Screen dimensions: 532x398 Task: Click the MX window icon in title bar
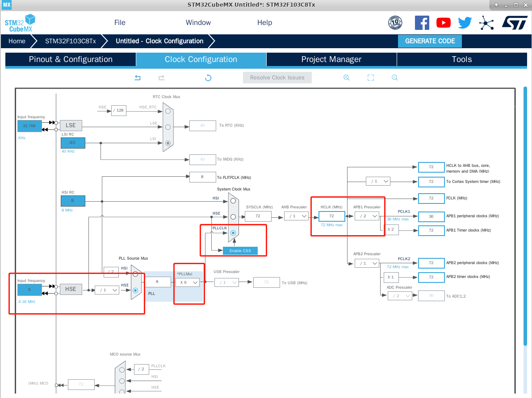pyautogui.click(x=6, y=5)
